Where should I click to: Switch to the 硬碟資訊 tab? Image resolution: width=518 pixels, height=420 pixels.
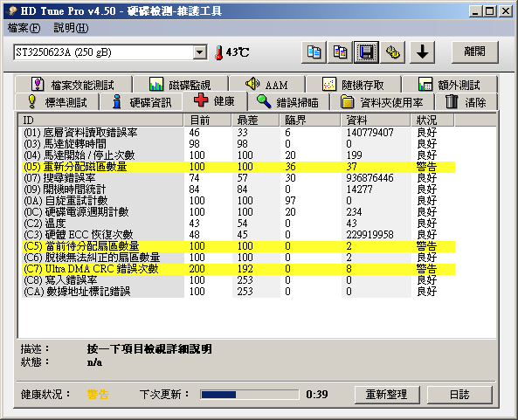point(141,101)
